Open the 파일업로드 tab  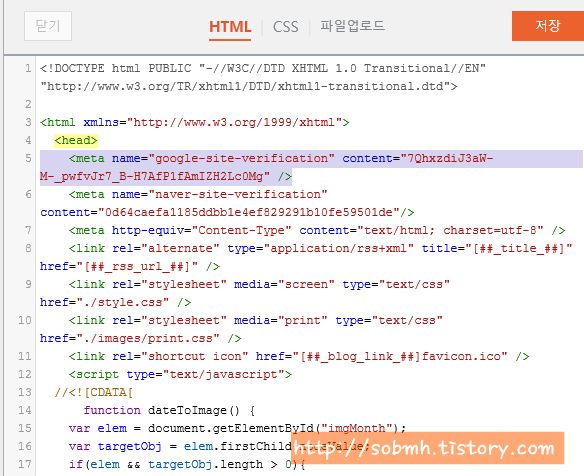click(352, 26)
